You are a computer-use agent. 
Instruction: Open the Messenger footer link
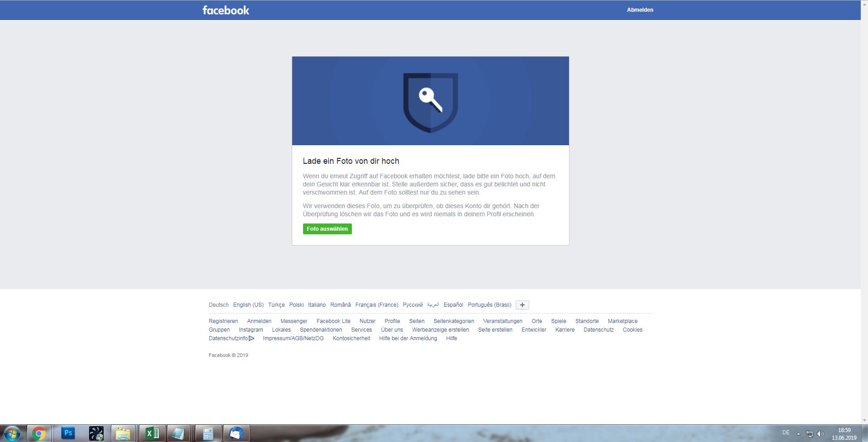294,321
